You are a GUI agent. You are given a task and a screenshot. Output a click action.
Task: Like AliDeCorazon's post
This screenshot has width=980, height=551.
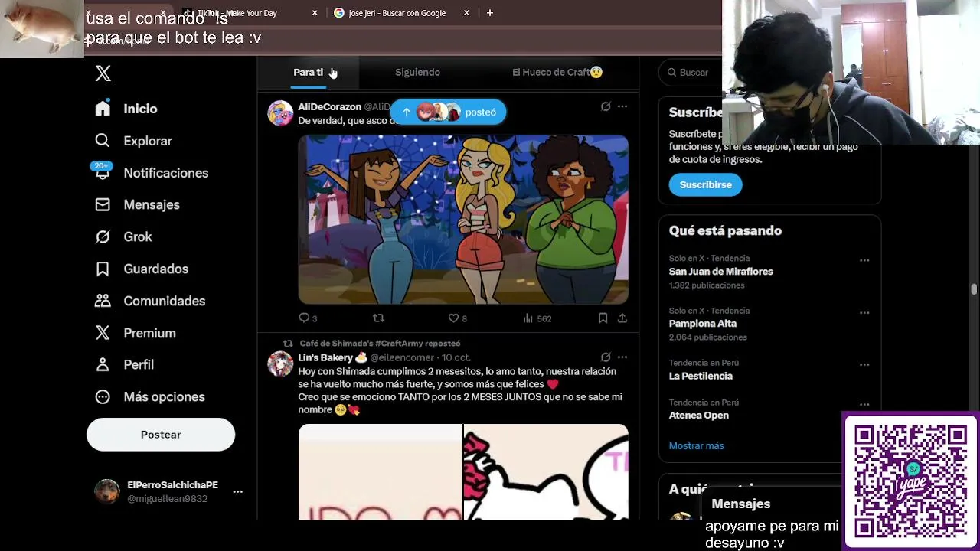click(457, 318)
